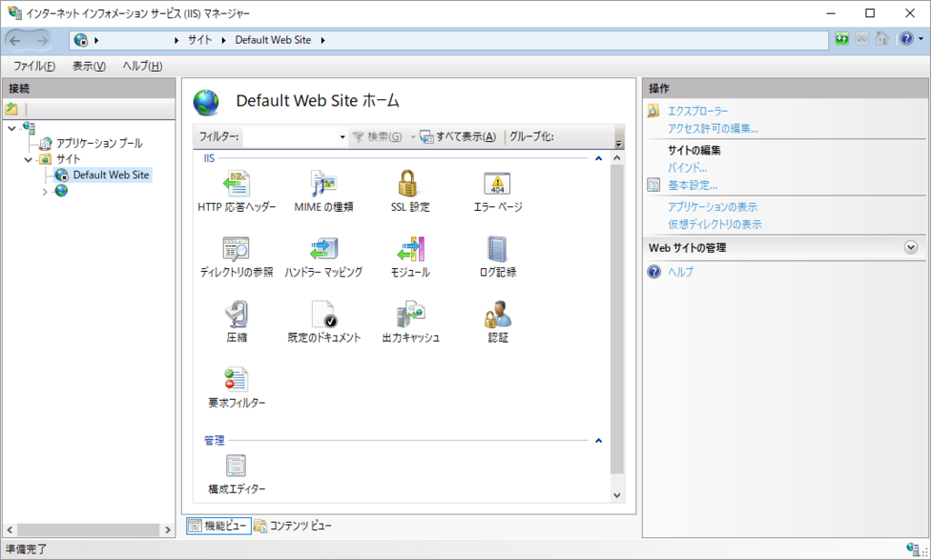Click the 基本設定 list icon in 操作 pane
The width and height of the screenshot is (931, 560).
(653, 185)
